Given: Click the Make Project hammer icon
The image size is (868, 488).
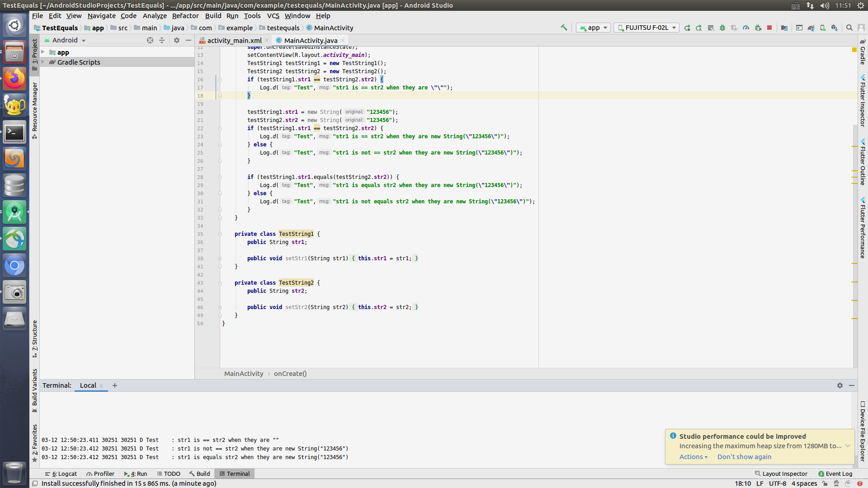Looking at the screenshot, I should point(564,28).
